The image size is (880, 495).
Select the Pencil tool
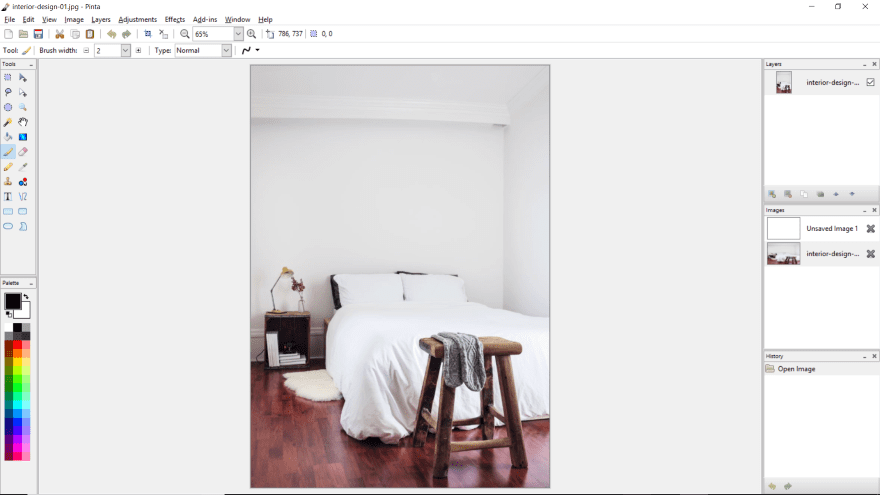tap(8, 167)
